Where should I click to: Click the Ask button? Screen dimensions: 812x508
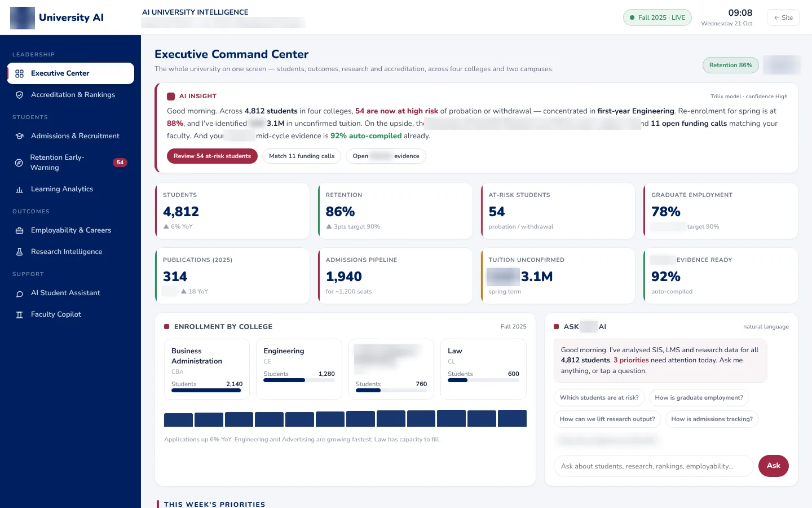774,466
